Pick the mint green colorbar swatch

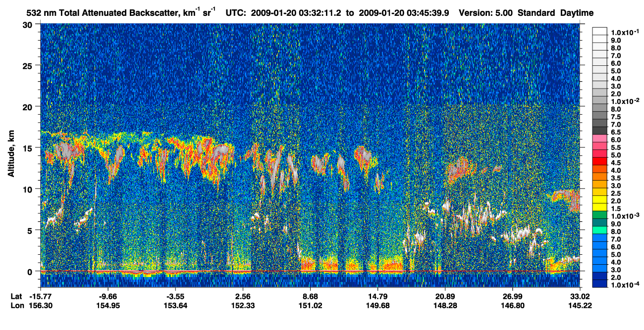click(600, 230)
